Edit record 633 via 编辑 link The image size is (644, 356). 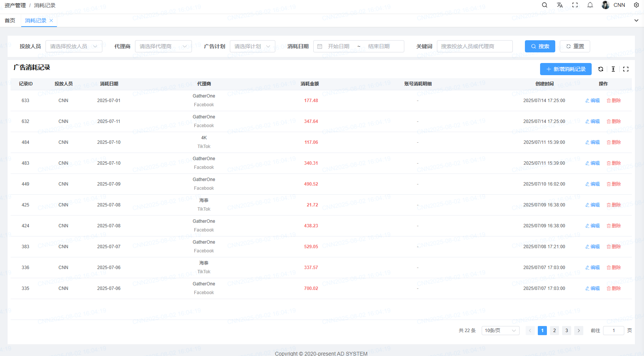(x=592, y=101)
